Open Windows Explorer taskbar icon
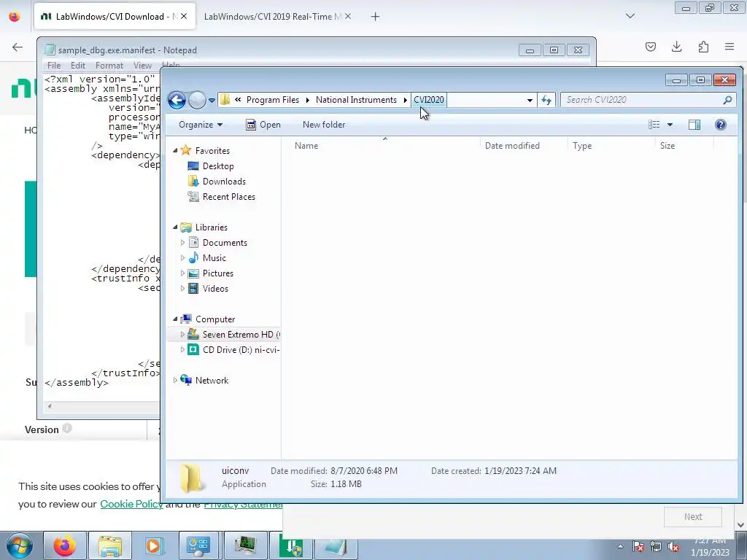Viewport: 747px width, 560px height. tap(110, 545)
